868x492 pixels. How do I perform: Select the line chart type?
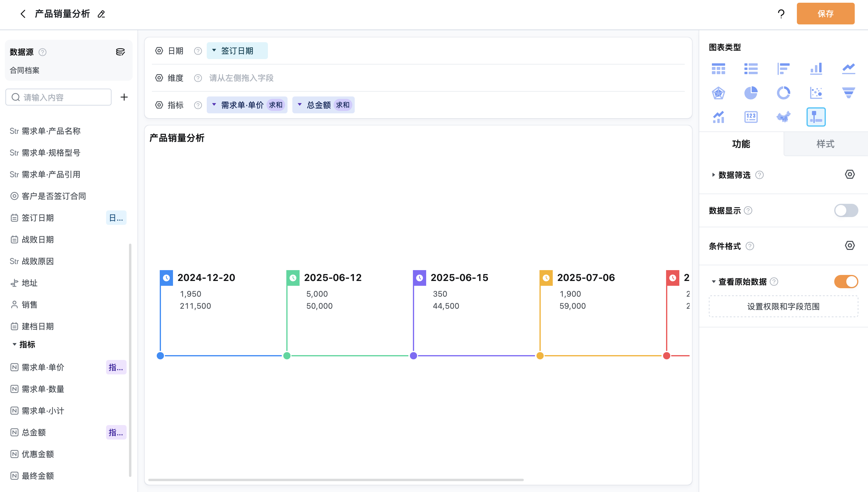tap(848, 69)
